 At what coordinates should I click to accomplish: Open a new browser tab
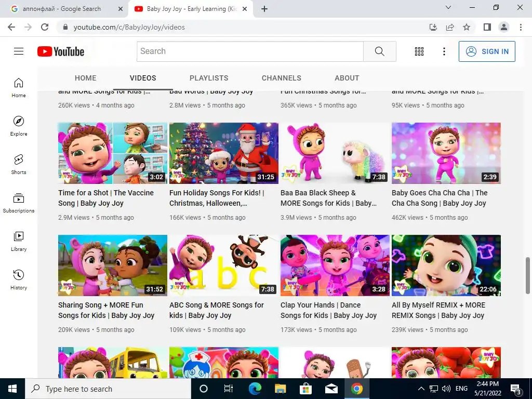tap(264, 9)
